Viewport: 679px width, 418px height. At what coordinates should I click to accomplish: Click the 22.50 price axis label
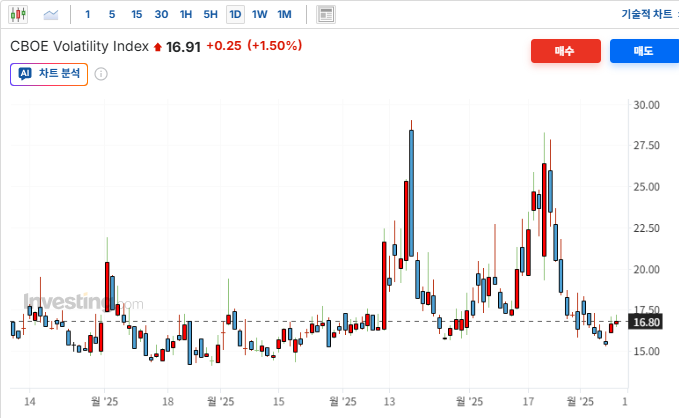click(647, 228)
